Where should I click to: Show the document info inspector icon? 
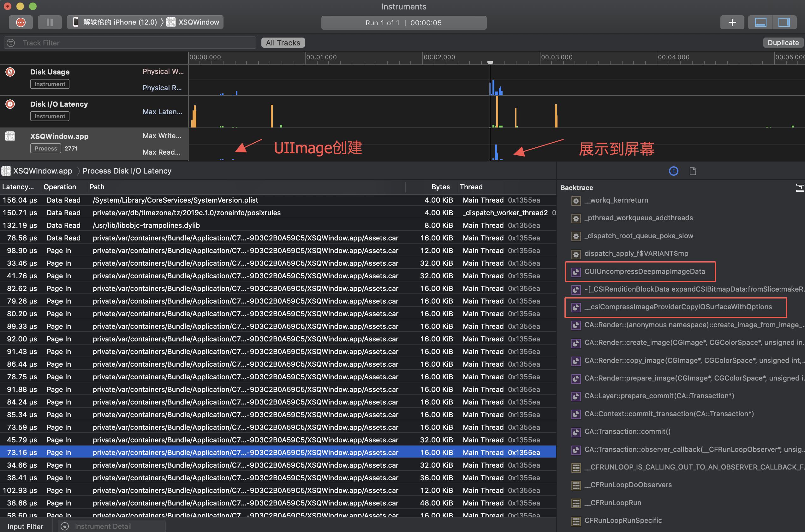tap(693, 171)
